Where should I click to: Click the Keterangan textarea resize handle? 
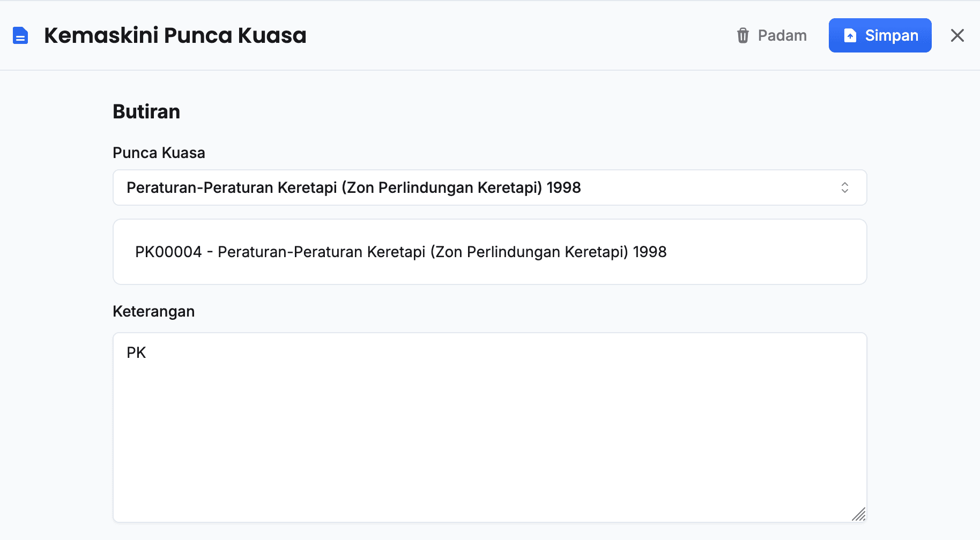tap(859, 514)
